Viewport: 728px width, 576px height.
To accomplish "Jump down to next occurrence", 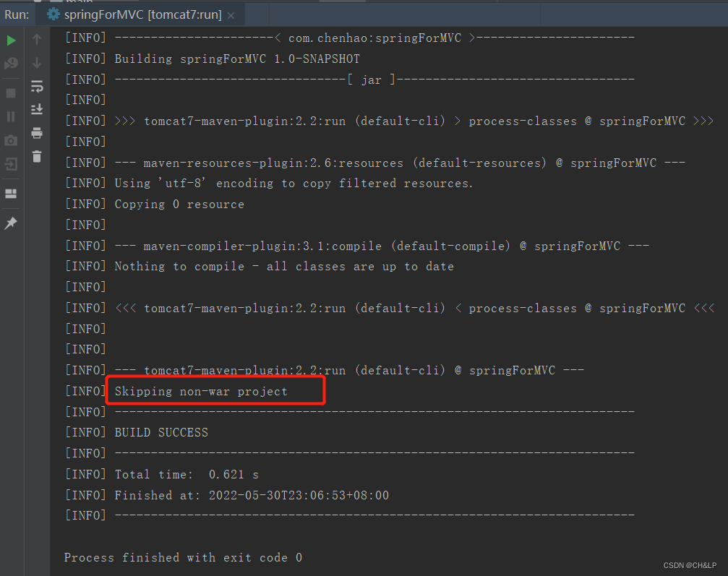I will coord(36,62).
